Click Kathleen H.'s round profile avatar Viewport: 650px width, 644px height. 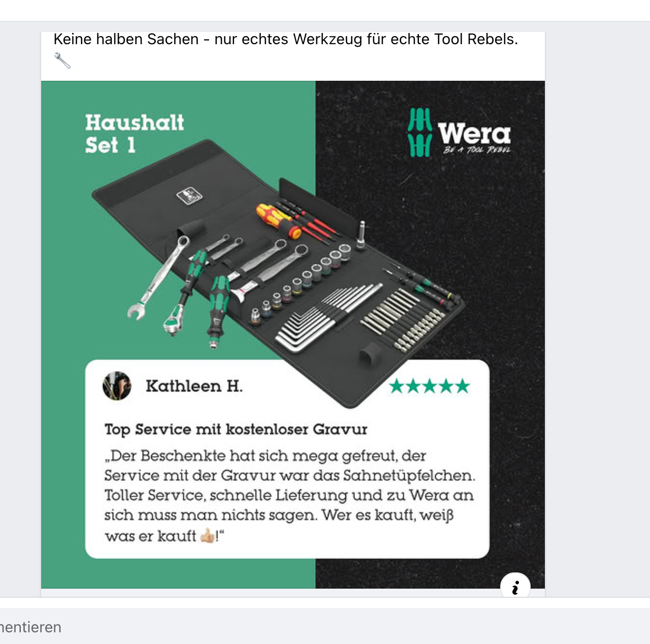click(x=117, y=386)
